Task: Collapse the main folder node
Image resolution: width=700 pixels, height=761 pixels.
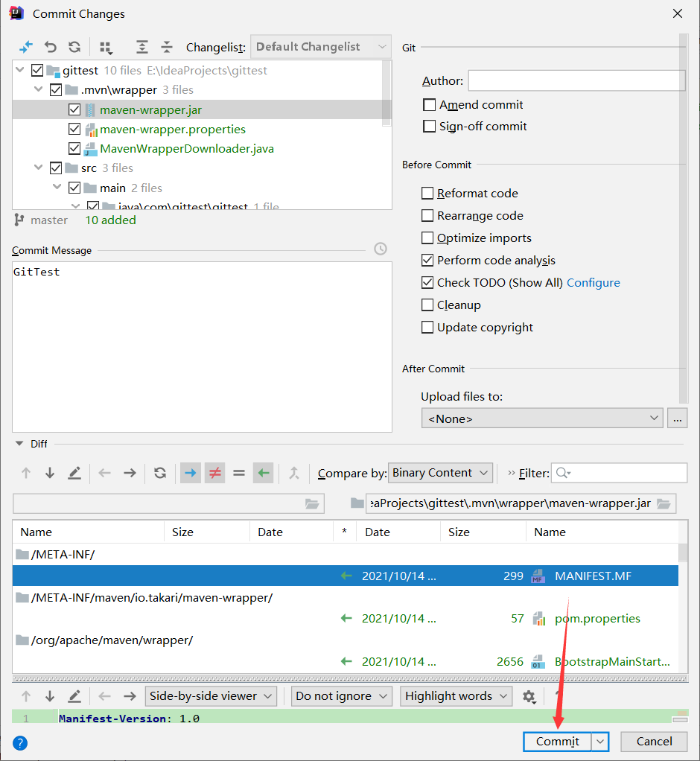Action: [57, 187]
